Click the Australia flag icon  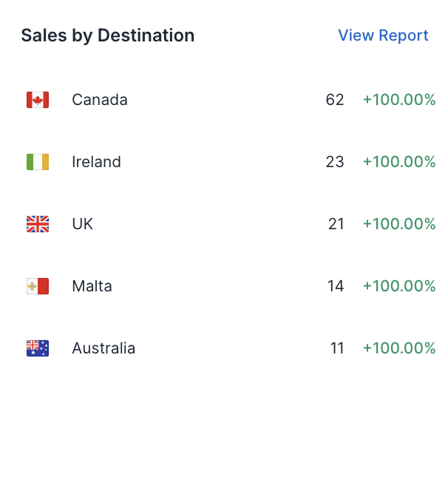[38, 348]
